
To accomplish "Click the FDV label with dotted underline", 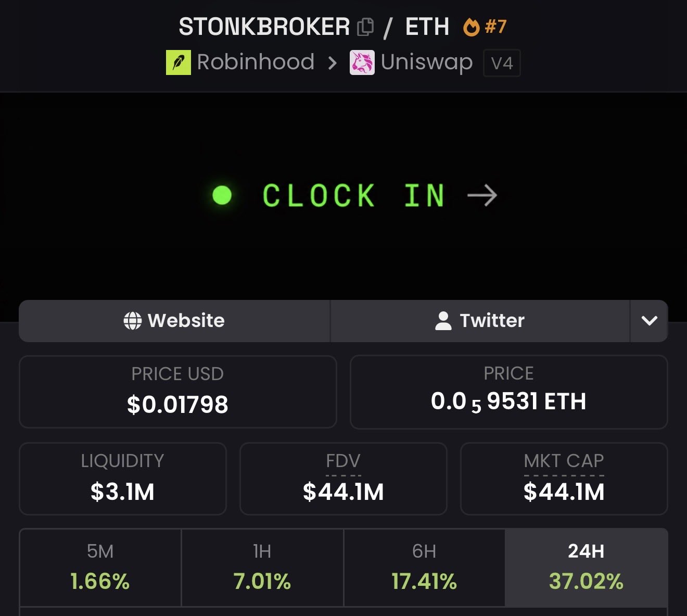I will [x=343, y=461].
